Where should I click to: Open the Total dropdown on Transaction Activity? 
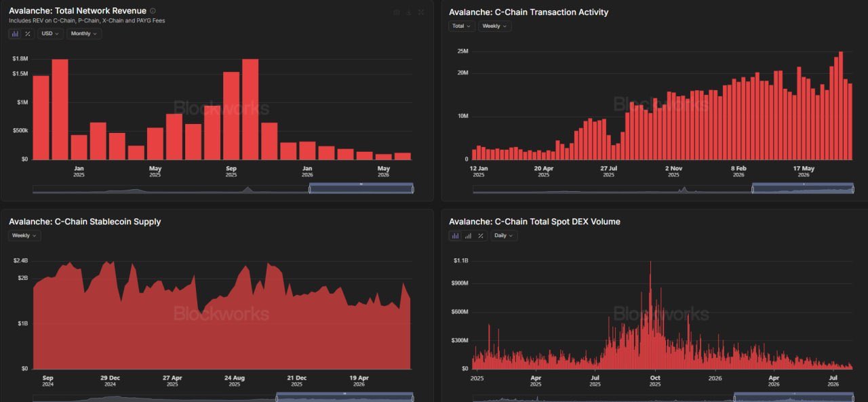point(461,26)
